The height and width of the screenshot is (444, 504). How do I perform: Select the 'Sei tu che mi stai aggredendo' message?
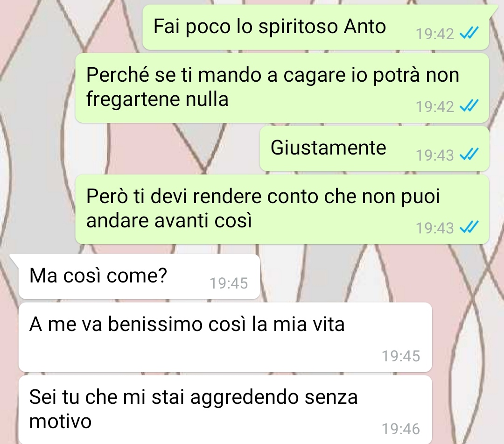tap(225, 409)
